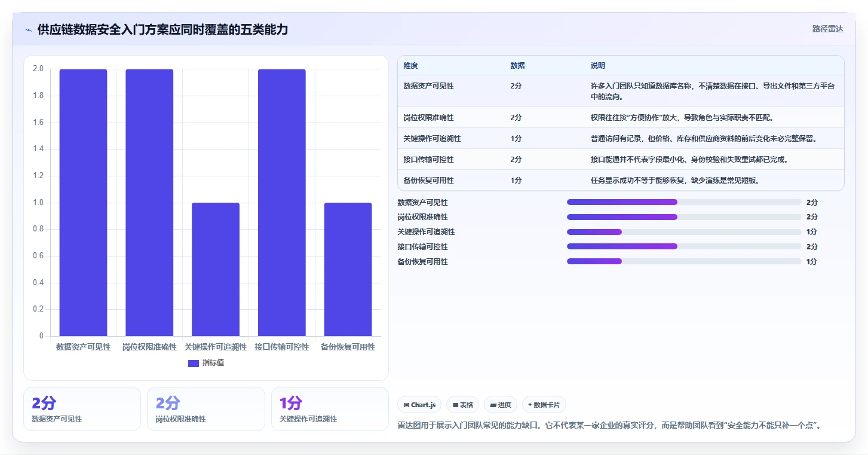Screen dimensions: 868x455
Task: Click the 岗位权限准确性 progress bar
Action: tap(684, 217)
